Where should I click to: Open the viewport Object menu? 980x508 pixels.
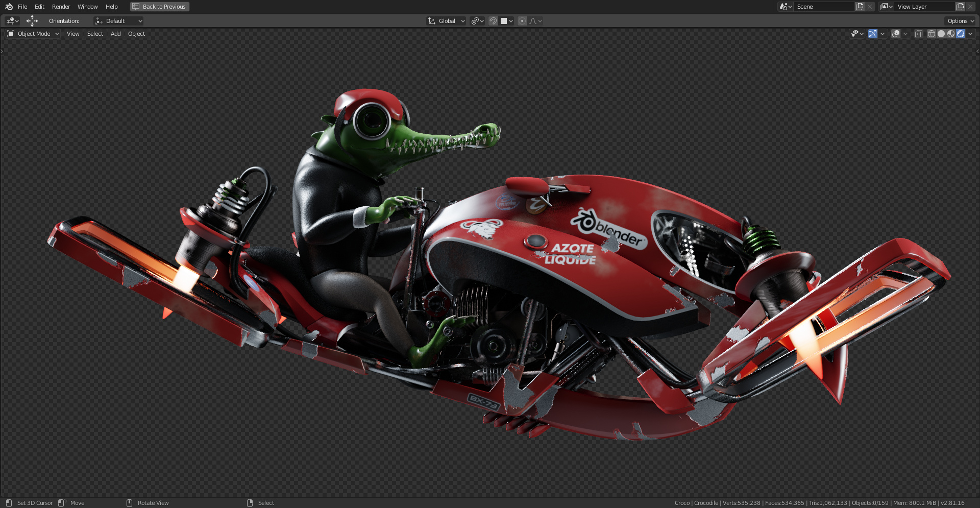[x=136, y=34]
